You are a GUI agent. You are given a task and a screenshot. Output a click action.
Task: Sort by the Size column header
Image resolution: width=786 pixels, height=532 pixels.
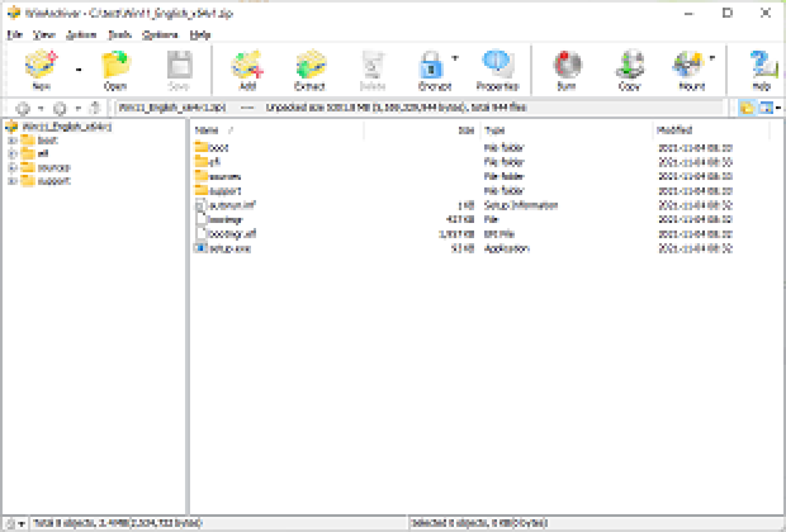point(466,130)
